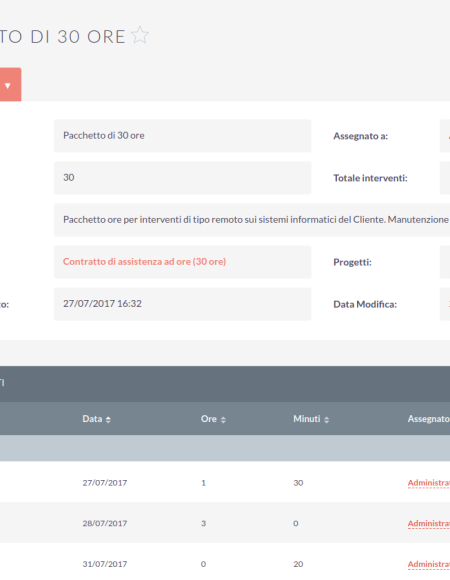Open Administrator link in 31/07/2017 row
The height and width of the screenshot is (580, 450).
(429, 564)
